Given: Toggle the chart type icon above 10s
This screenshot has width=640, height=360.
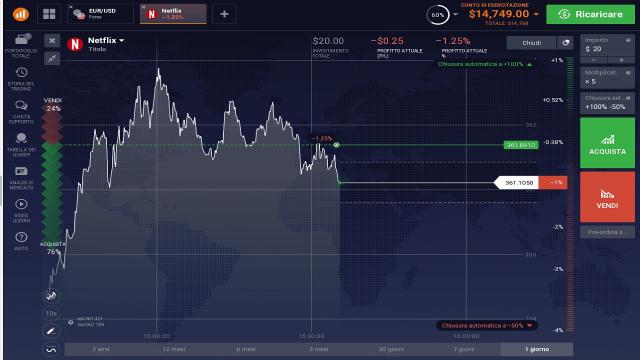Looking at the screenshot, I should (51, 296).
